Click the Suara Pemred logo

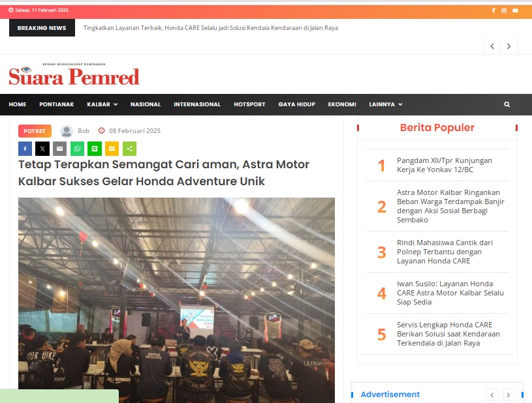click(x=74, y=74)
